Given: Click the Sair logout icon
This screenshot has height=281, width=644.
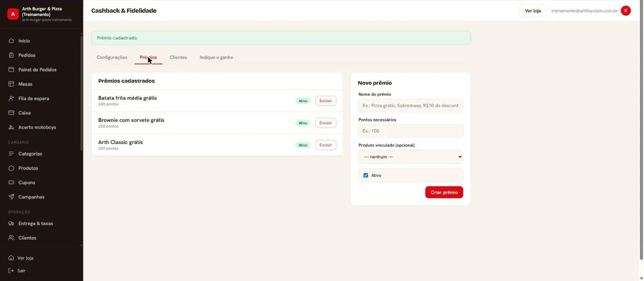Looking at the screenshot, I should tap(11, 270).
